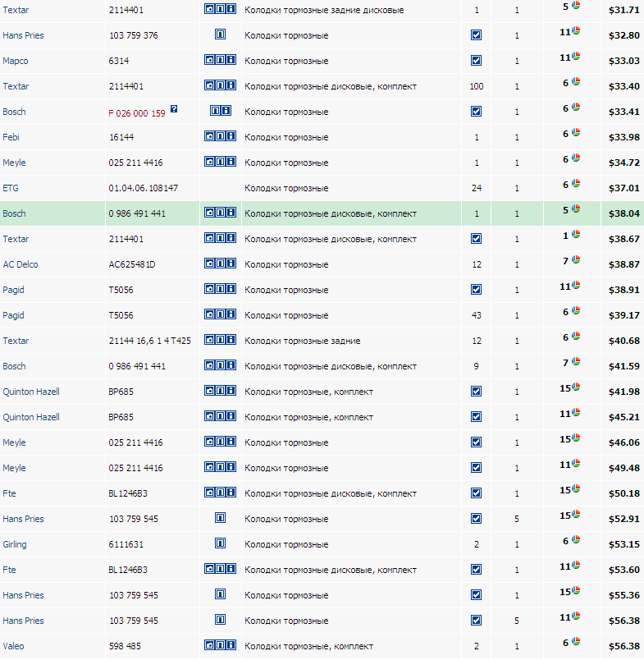Click the price $37.01
Viewport: 644px width, 660px height.
624,188
